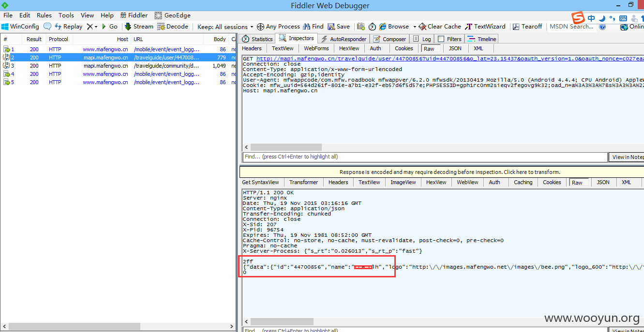Switch to the AutoResponder tab
The width and height of the screenshot is (644, 332).
(344, 39)
